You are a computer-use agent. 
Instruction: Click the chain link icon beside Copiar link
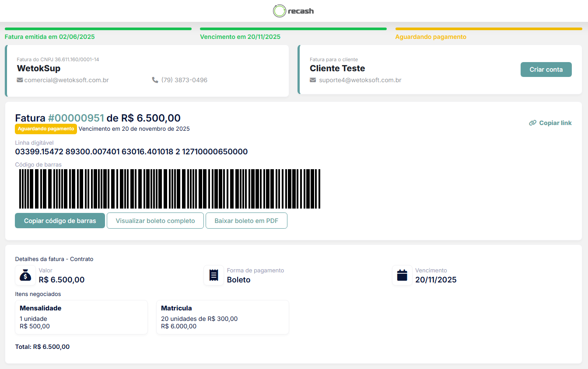[532, 123]
